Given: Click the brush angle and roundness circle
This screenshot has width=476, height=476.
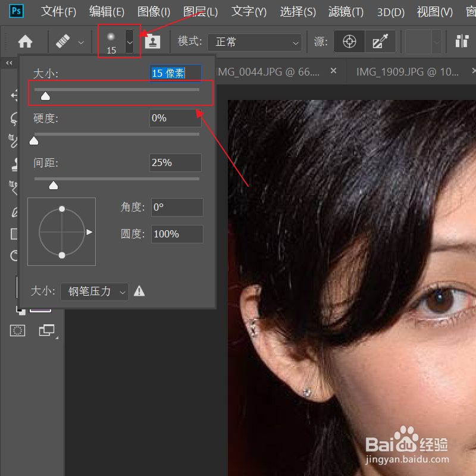Looking at the screenshot, I should coord(62,231).
